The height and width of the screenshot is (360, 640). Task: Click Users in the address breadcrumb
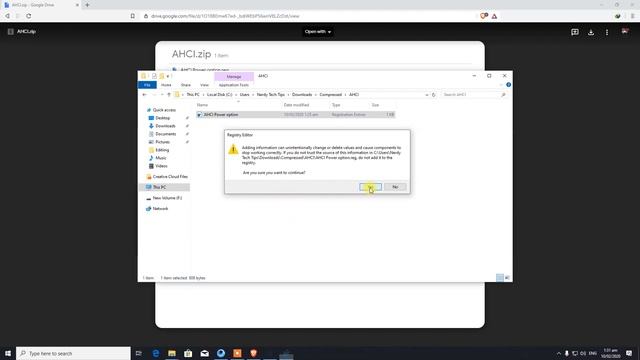(x=244, y=95)
